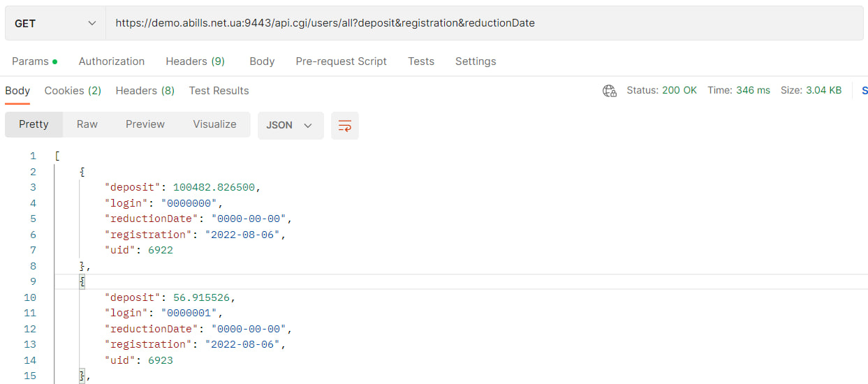Image resolution: width=868 pixels, height=384 pixels.
Task: Select the Visualize view
Action: pyautogui.click(x=214, y=124)
